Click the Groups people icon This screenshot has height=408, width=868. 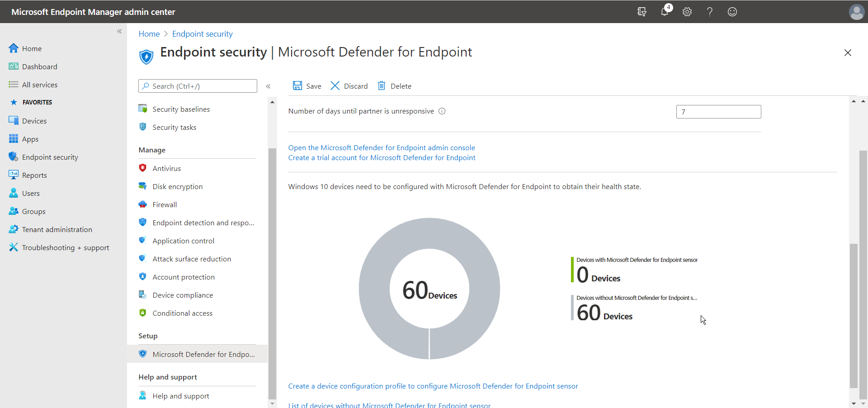coord(14,211)
